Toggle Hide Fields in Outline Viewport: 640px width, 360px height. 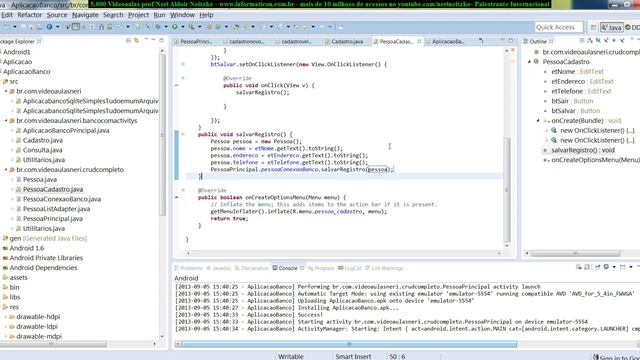coord(598,40)
